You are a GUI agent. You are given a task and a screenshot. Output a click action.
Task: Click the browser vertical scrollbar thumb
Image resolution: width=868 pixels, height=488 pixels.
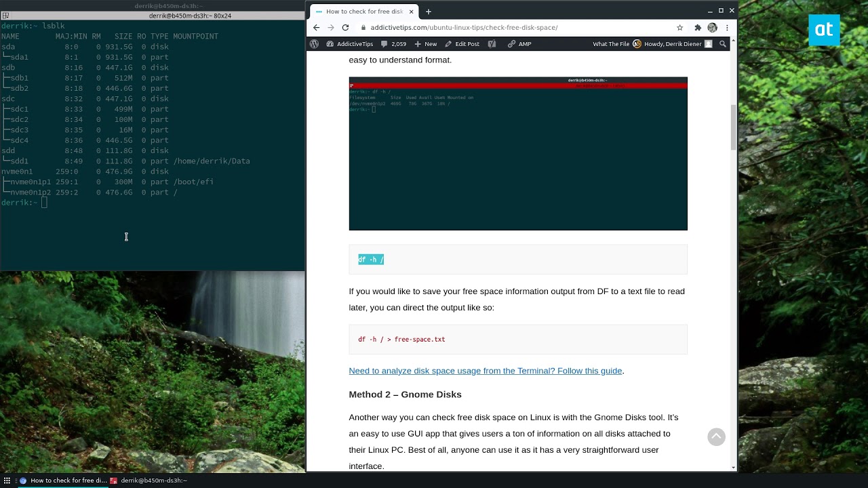point(733,127)
